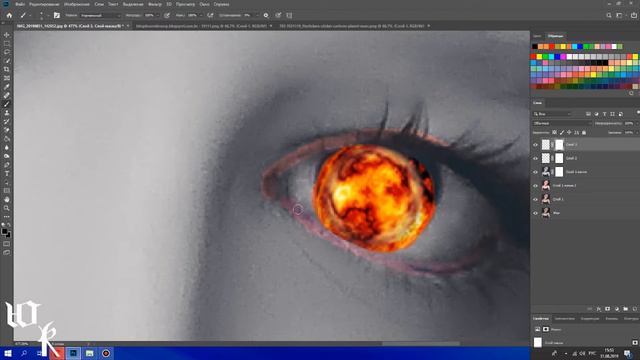Select the Move tool
Image resolution: width=640 pixels, height=360 pixels.
coord(7,35)
